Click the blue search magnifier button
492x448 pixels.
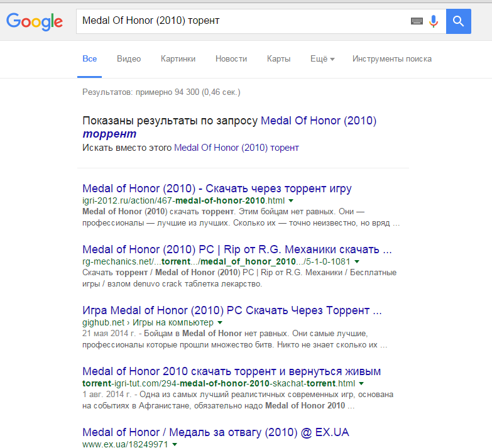click(459, 21)
